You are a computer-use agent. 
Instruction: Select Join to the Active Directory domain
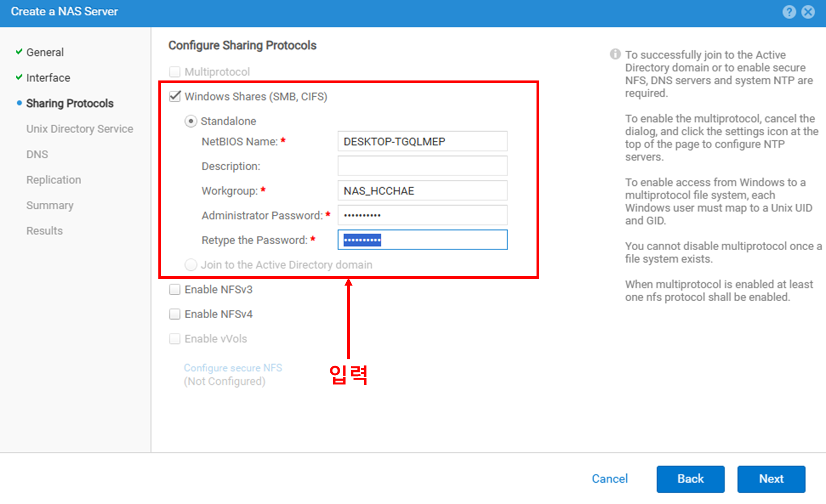pyautogui.click(x=190, y=265)
